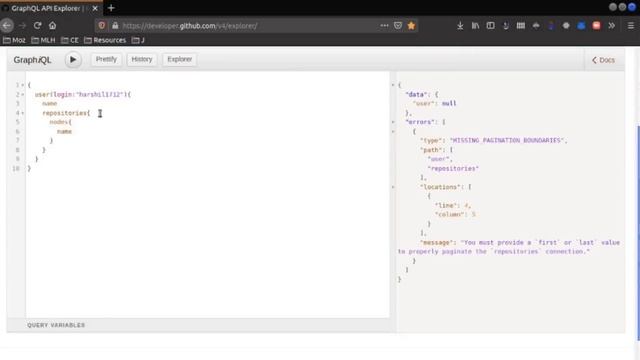Select the GraphQL API Explorer tab
Screen dimensions: 640x360
pos(46,8)
